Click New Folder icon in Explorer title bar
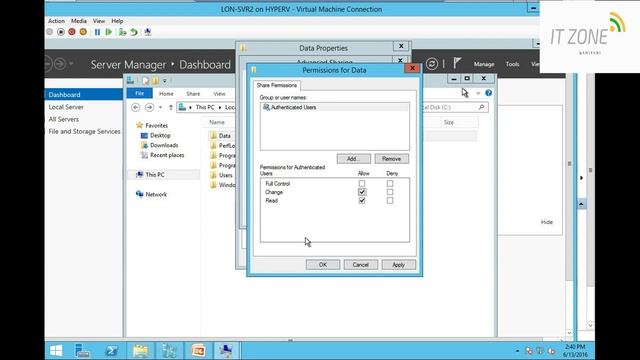Viewport: 640px width, 360px height. coord(156,80)
